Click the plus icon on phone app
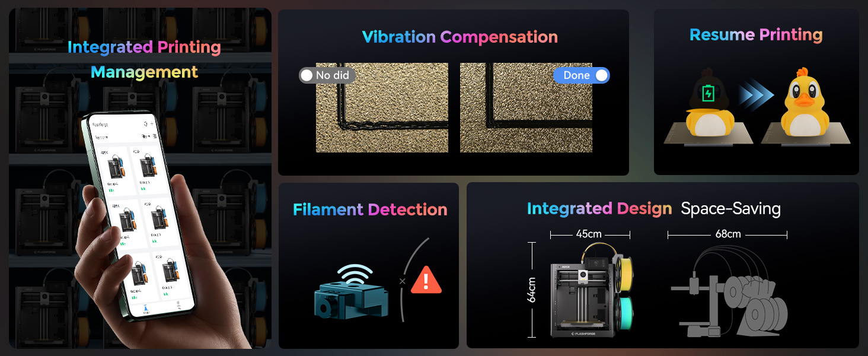The width and height of the screenshot is (868, 356). [x=152, y=123]
